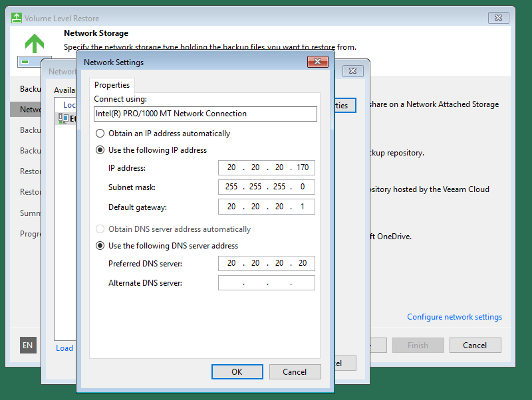Click the Subnet mask input field
The width and height of the screenshot is (532, 400).
(x=267, y=187)
